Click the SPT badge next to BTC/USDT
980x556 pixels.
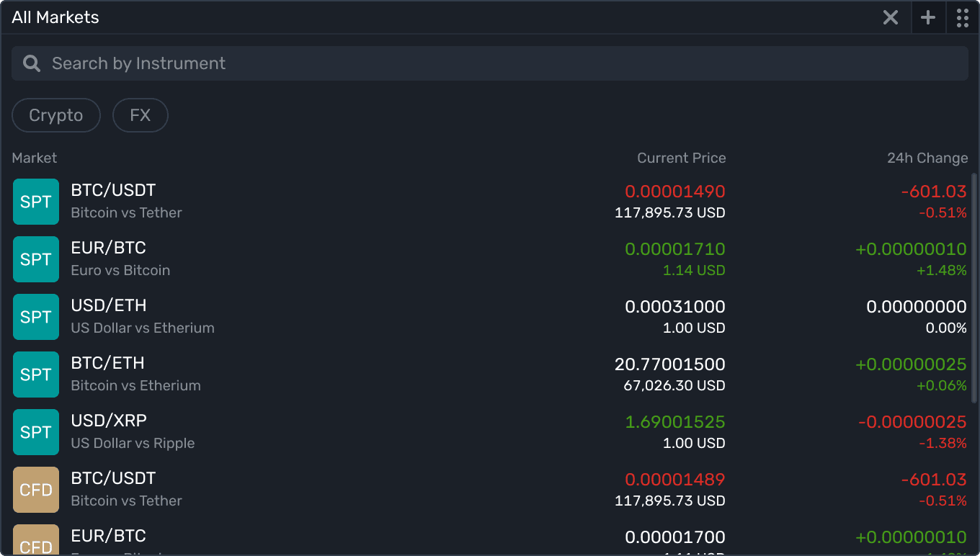point(36,202)
